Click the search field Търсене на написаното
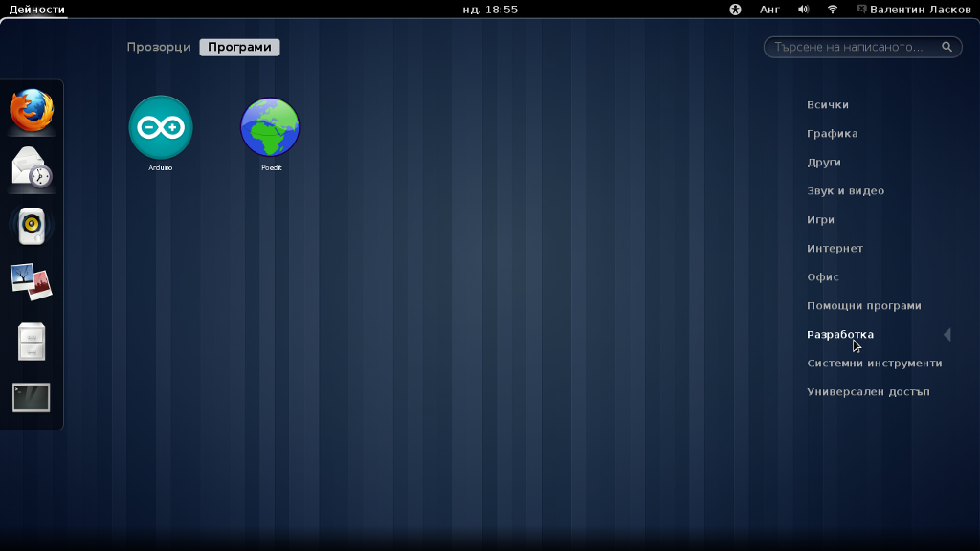The width and height of the screenshot is (980, 551). pyautogui.click(x=852, y=47)
